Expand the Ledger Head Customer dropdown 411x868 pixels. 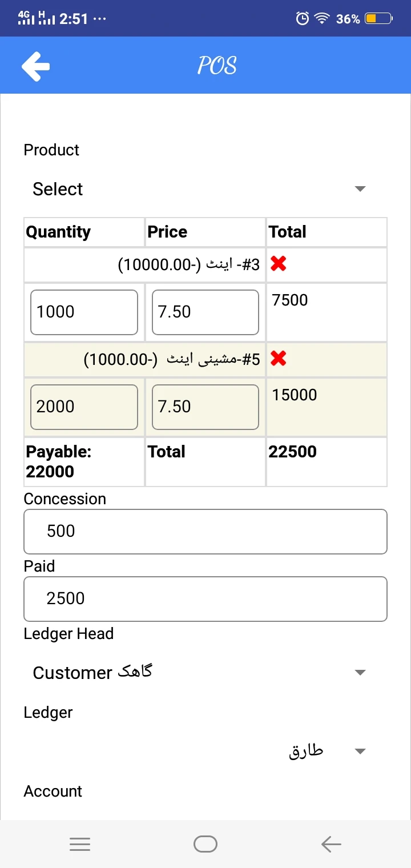coord(200,672)
